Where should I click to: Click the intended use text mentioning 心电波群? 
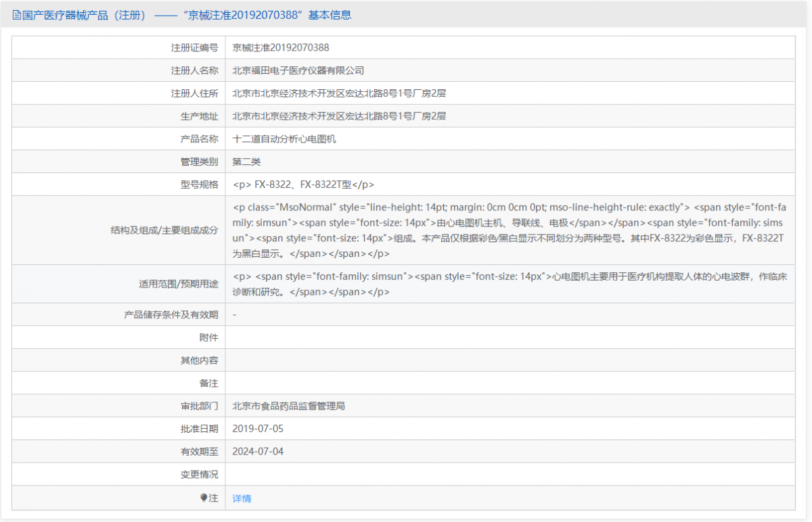point(510,284)
